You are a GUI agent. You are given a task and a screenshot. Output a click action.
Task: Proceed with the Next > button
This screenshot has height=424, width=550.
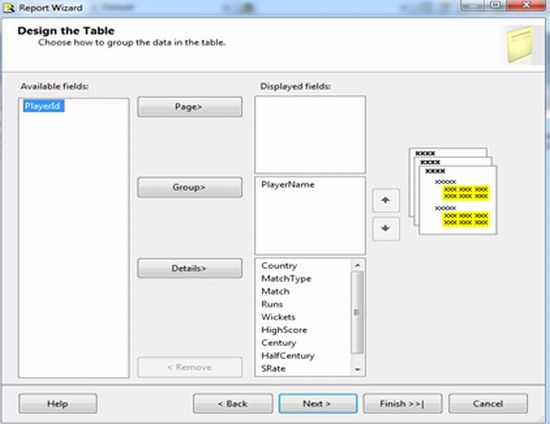tap(318, 404)
